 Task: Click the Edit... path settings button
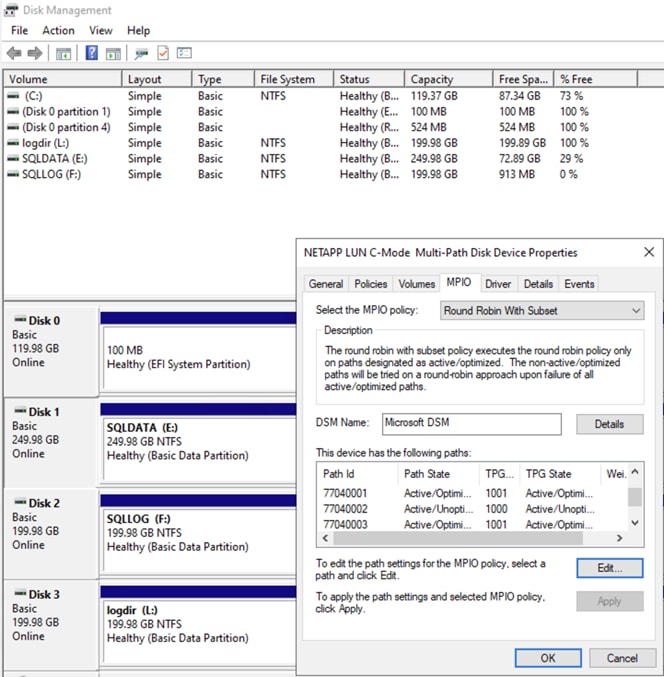609,568
